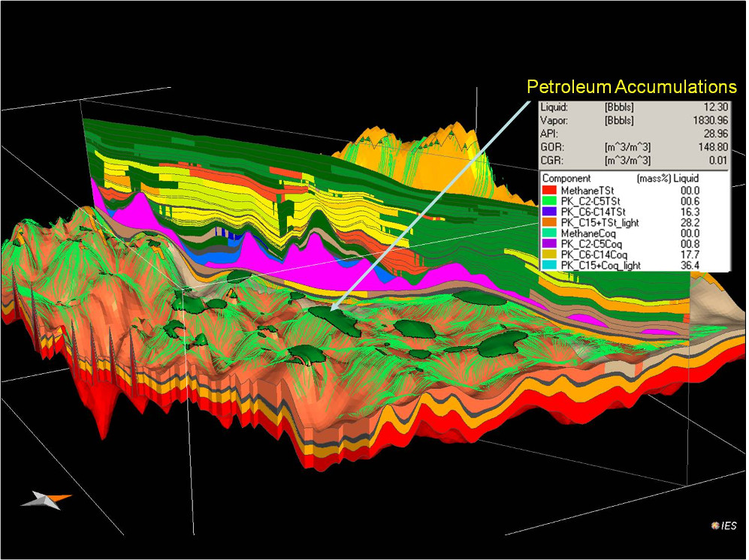The image size is (749, 560).
Task: Click the GOR row in info panel
Action: [x=635, y=145]
